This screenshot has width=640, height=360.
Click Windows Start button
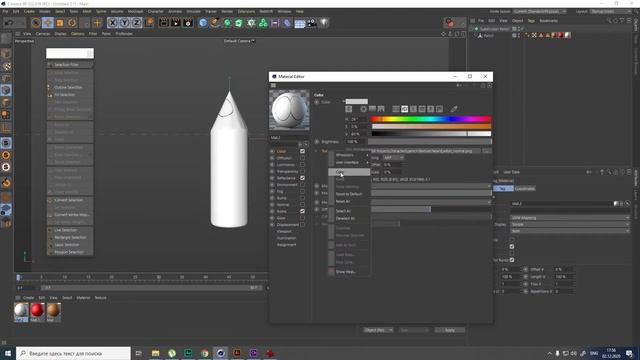8,353
